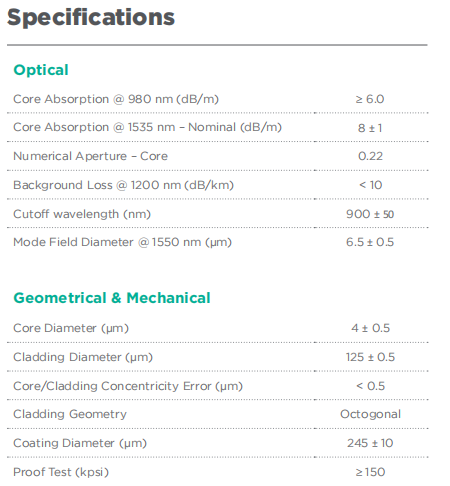Select the 900 ± 50 cutoff value
The height and width of the screenshot is (486, 450).
click(370, 214)
